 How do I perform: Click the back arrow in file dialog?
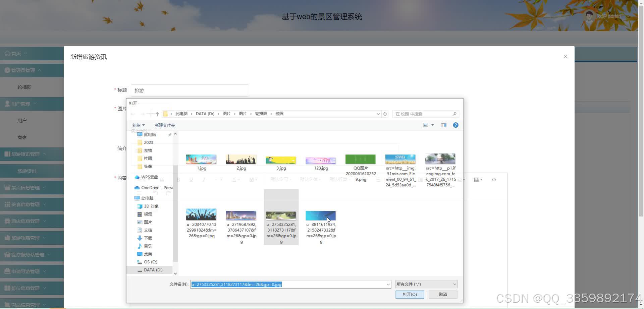[x=133, y=114]
